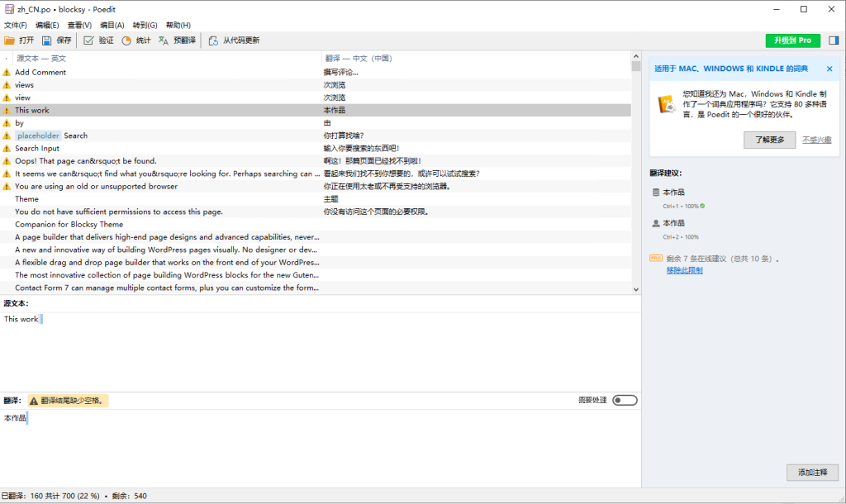This screenshot has width=846, height=504.
Task: Click the 移除此限制 link
Action: 684,270
